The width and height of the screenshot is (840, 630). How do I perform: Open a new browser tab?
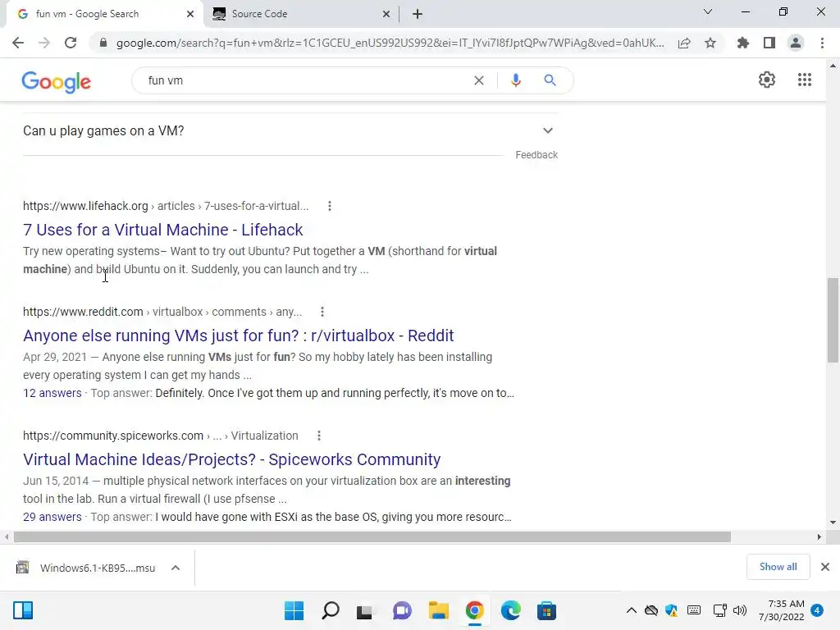point(418,14)
